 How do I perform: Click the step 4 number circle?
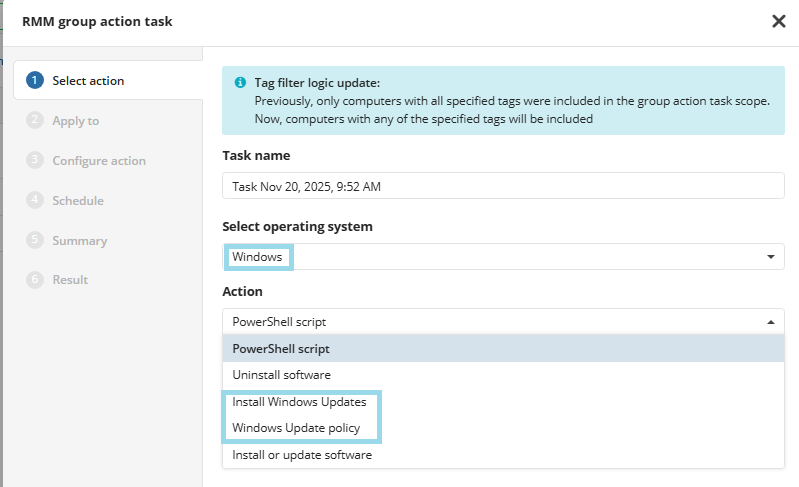35,200
